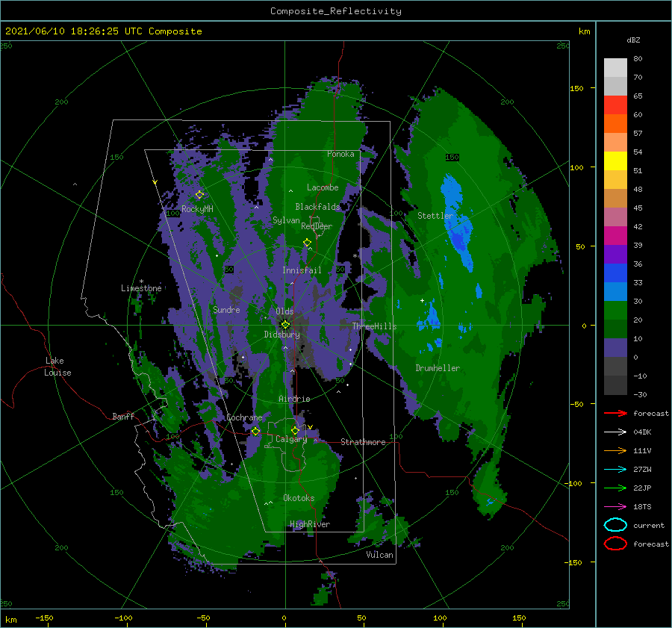Click the white 04DK arrow legend icon

pos(615,432)
